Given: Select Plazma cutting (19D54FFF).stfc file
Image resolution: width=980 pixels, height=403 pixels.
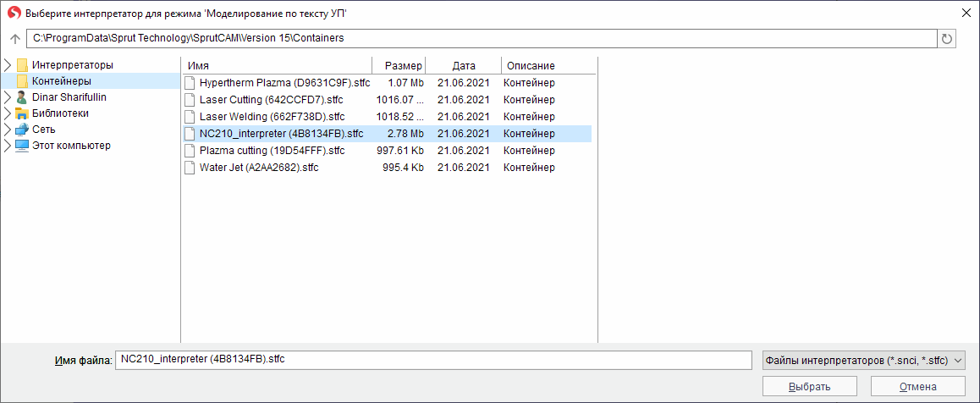Looking at the screenshot, I should 272,152.
